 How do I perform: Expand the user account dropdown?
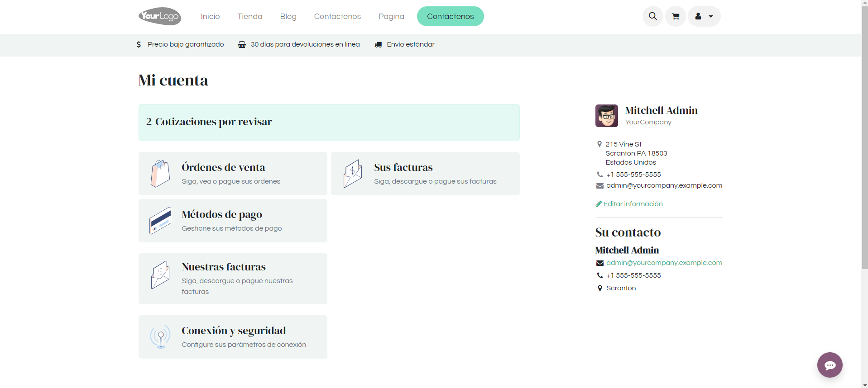[704, 16]
